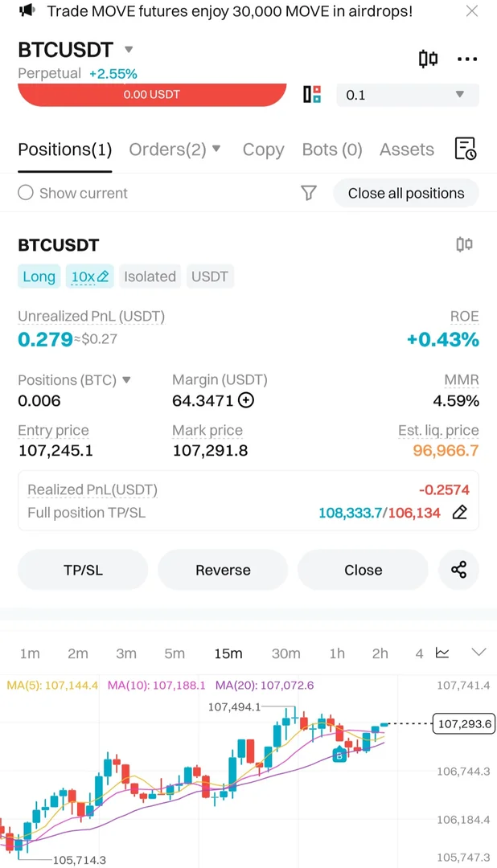Open the order history icon
This screenshot has width=497, height=868.
(x=466, y=149)
